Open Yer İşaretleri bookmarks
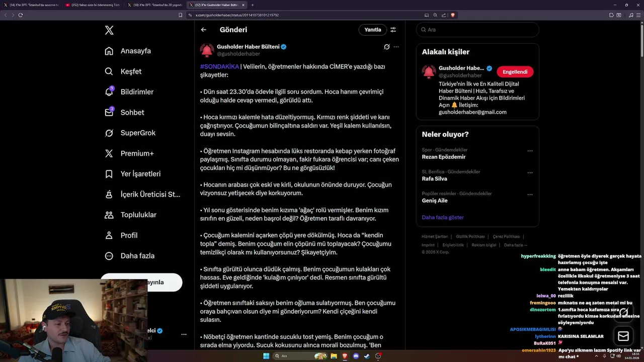The image size is (644, 362). pyautogui.click(x=132, y=174)
